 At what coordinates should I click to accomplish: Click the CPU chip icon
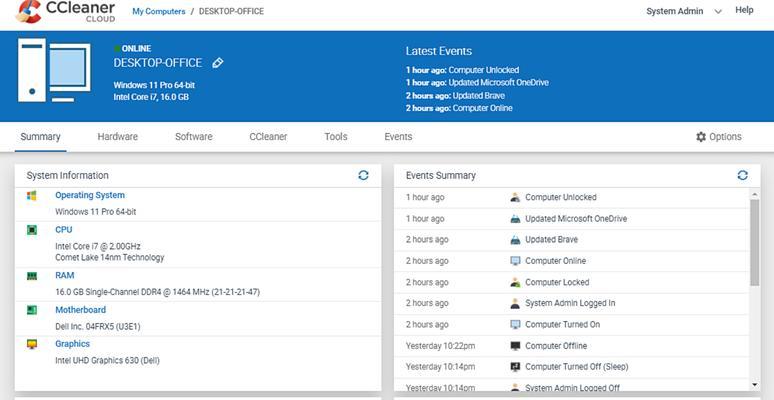tap(32, 230)
